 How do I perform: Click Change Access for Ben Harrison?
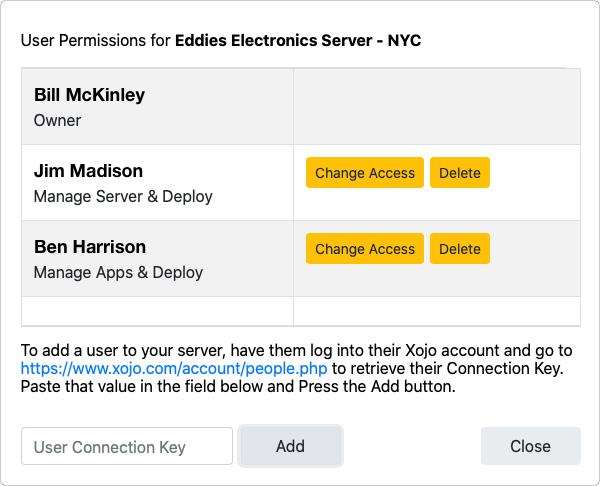click(364, 249)
